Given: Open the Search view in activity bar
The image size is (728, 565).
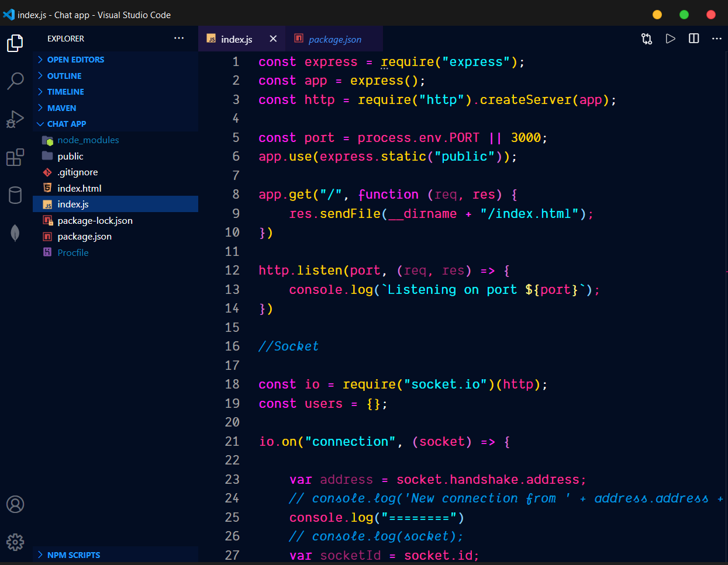Looking at the screenshot, I should click(15, 81).
